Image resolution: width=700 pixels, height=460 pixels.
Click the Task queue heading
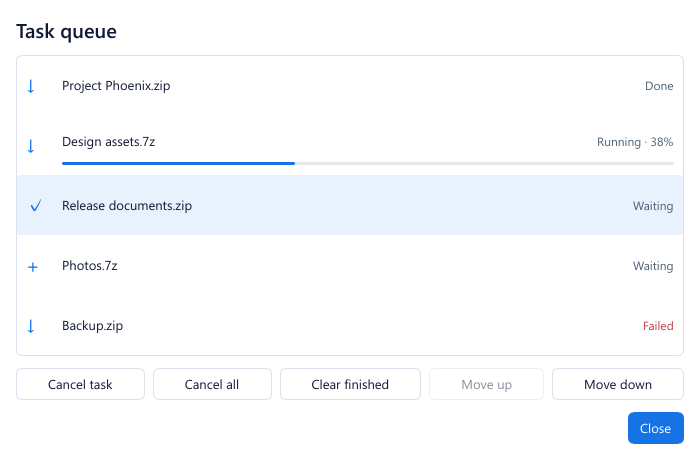click(67, 32)
